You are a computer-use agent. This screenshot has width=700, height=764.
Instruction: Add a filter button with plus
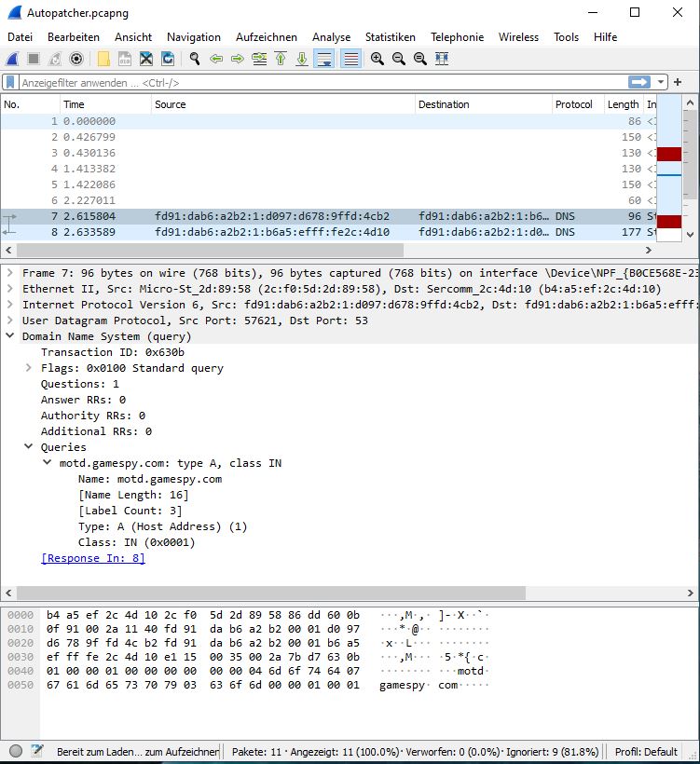[x=678, y=82]
